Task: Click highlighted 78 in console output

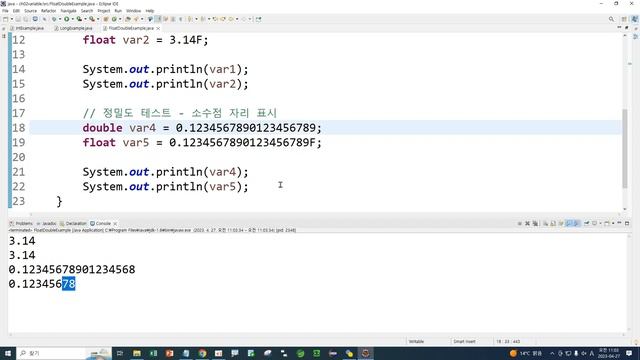Action: pos(69,284)
